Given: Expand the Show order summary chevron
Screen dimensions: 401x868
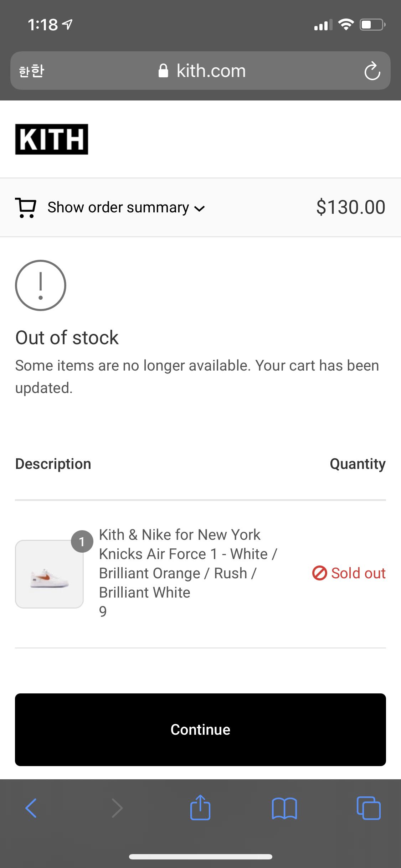Looking at the screenshot, I should pyautogui.click(x=200, y=208).
